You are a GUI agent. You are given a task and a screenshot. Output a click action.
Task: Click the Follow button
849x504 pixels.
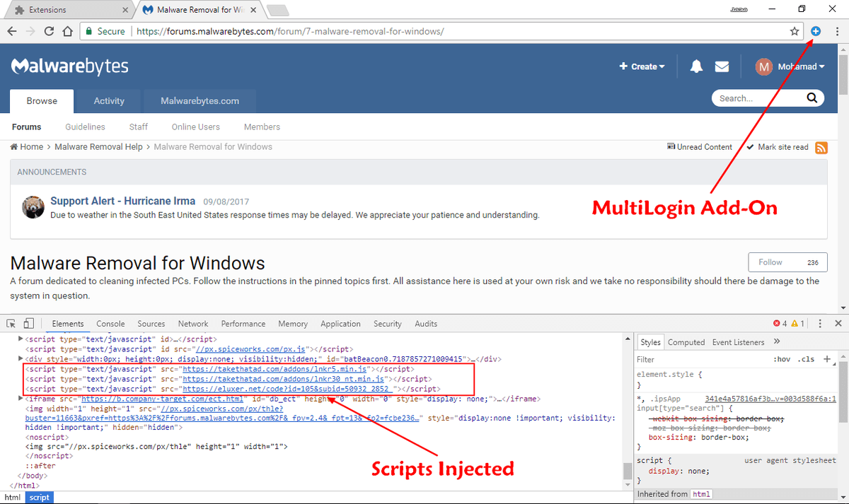click(x=787, y=262)
